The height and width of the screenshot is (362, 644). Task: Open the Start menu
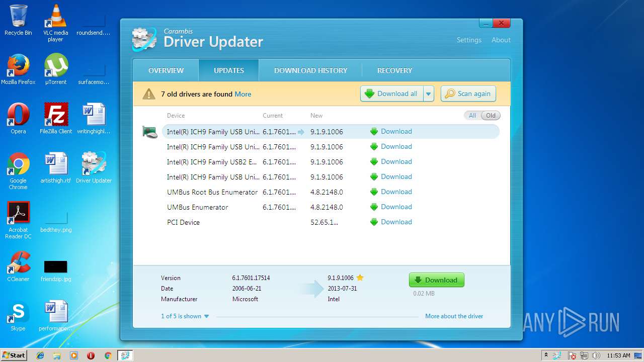14,355
